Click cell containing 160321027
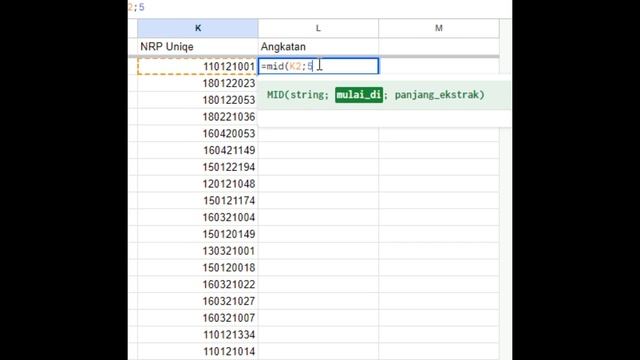The image size is (640, 360). tap(198, 301)
